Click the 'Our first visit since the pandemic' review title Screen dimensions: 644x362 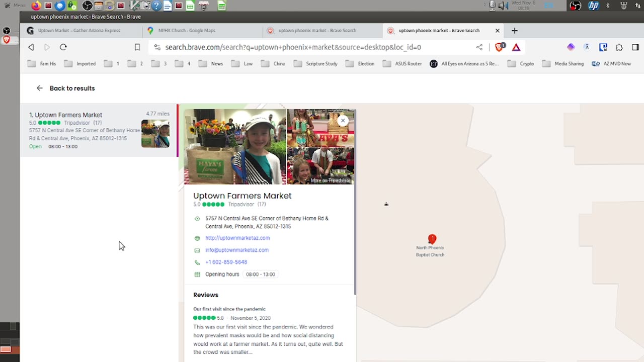point(229,309)
